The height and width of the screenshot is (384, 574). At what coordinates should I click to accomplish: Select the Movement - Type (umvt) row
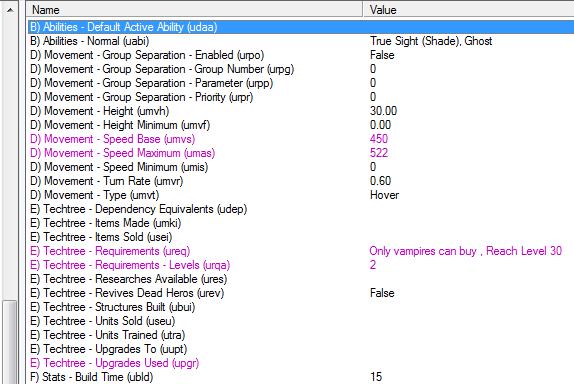[301, 195]
